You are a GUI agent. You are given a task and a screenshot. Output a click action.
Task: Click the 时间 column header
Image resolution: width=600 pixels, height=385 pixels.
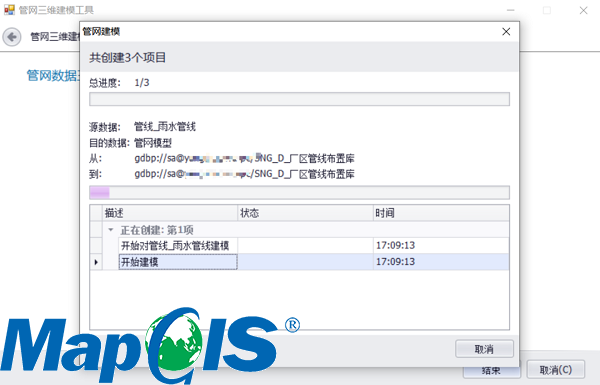(441, 213)
